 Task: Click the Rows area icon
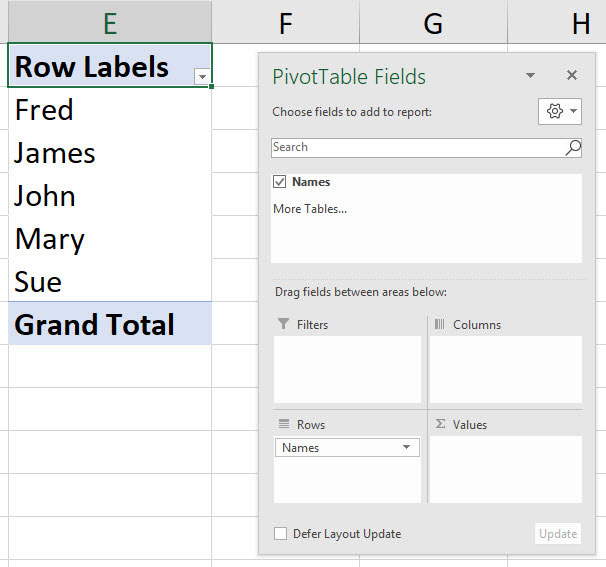pyautogui.click(x=284, y=425)
